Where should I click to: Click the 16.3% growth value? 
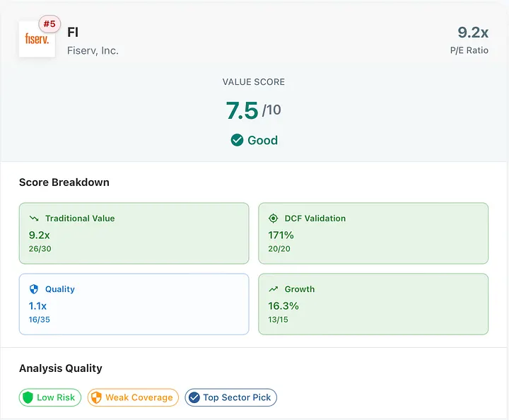point(283,305)
